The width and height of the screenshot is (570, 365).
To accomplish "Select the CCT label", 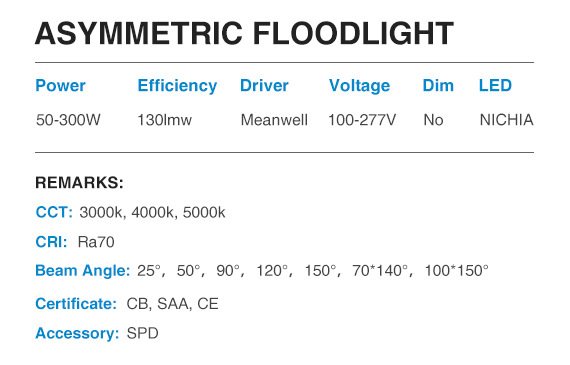I will pos(54,212).
